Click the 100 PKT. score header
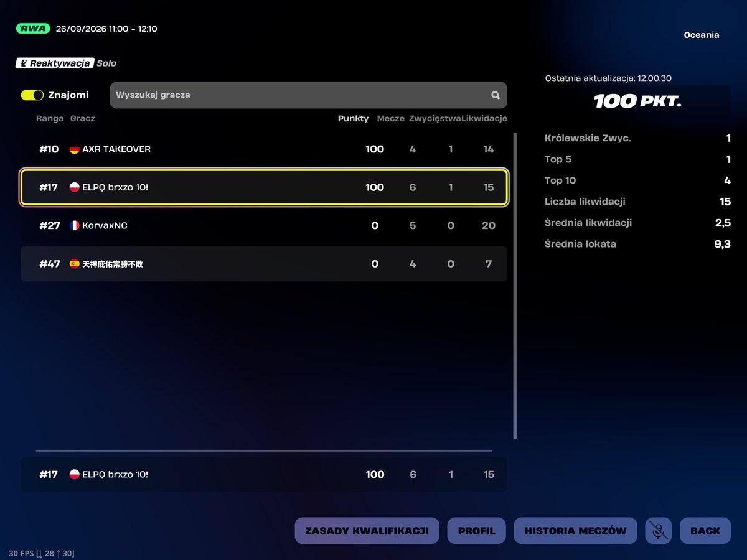The height and width of the screenshot is (560, 747). pos(638,101)
